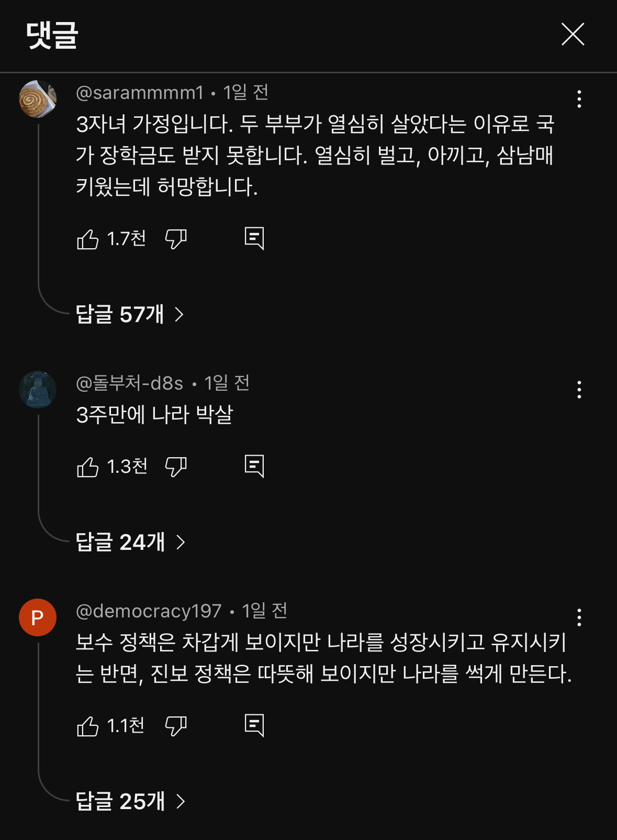Like the @democracy197 comment
Viewport: 617px width, 840px height.
pyautogui.click(x=88, y=726)
